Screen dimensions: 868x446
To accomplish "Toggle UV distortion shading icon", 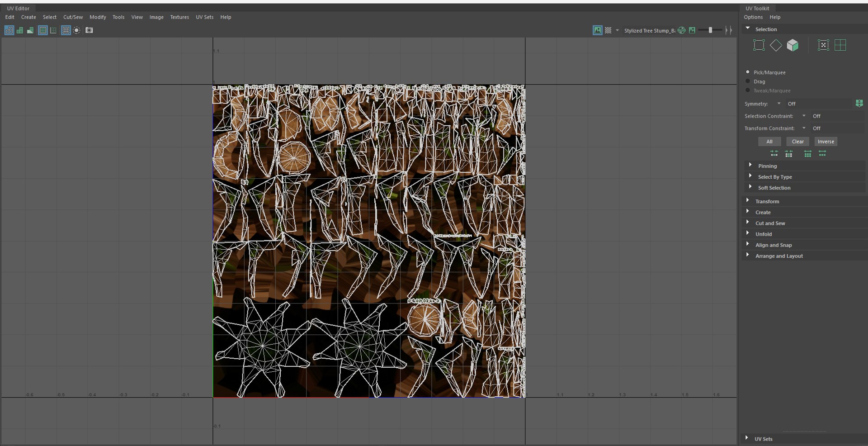I will tap(30, 30).
